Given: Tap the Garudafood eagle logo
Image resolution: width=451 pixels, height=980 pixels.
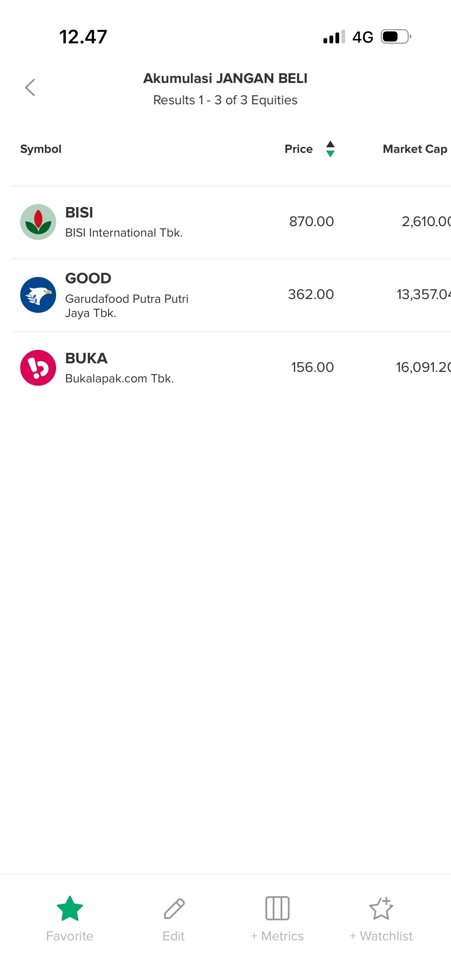Looking at the screenshot, I should (x=38, y=295).
